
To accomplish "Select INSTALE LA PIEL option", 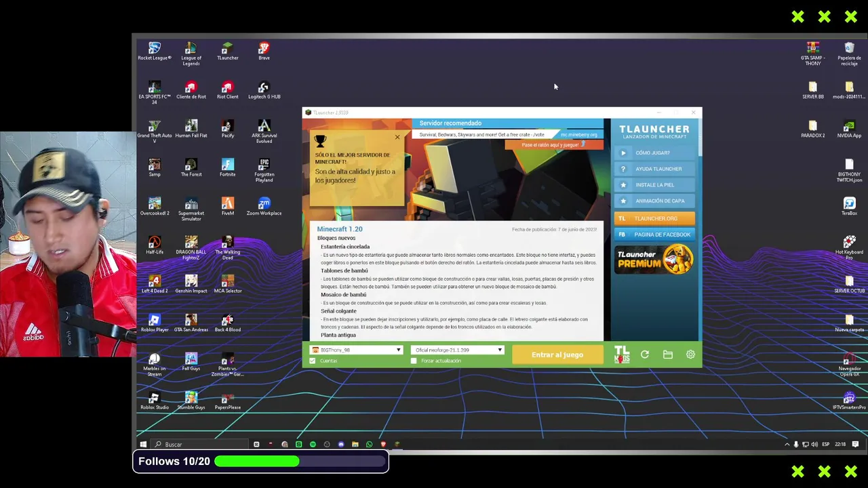I will coord(654,185).
